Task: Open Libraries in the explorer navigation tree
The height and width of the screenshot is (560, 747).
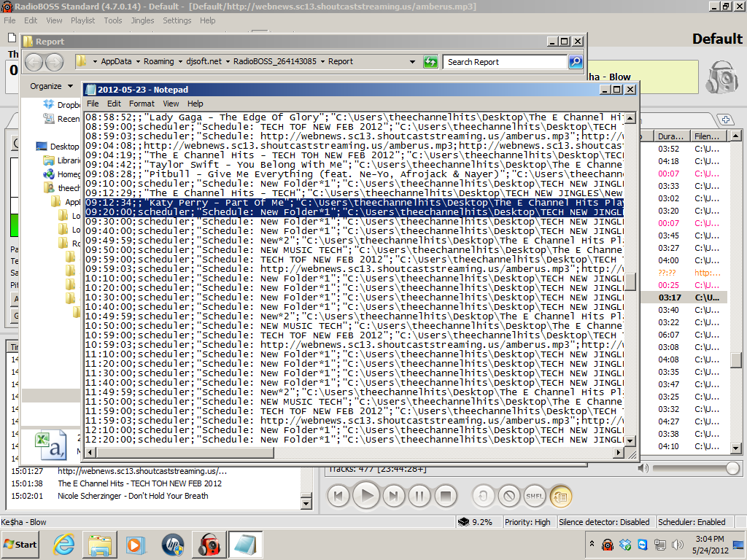Action: (x=62, y=160)
